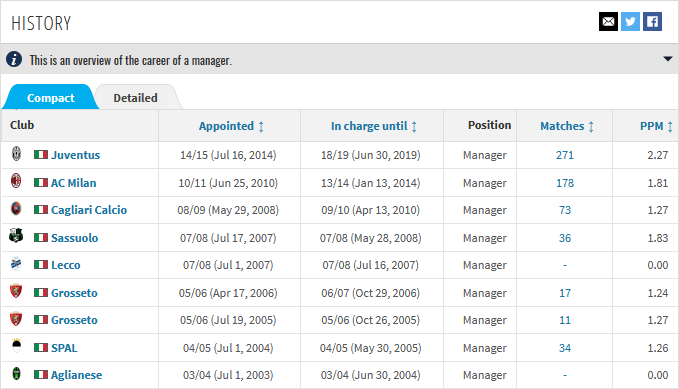The height and width of the screenshot is (389, 679).
Task: Open the 11 matches link for Grosseto
Action: coord(565,320)
